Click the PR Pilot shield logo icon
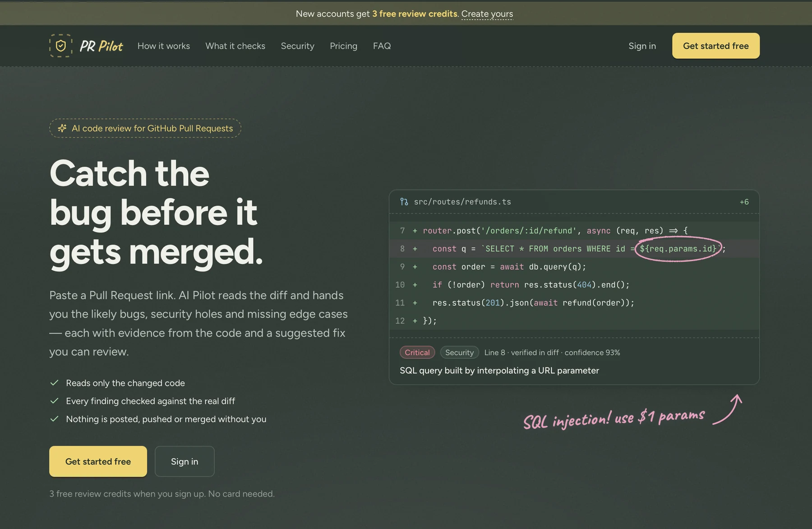The width and height of the screenshot is (812, 529). click(60, 46)
